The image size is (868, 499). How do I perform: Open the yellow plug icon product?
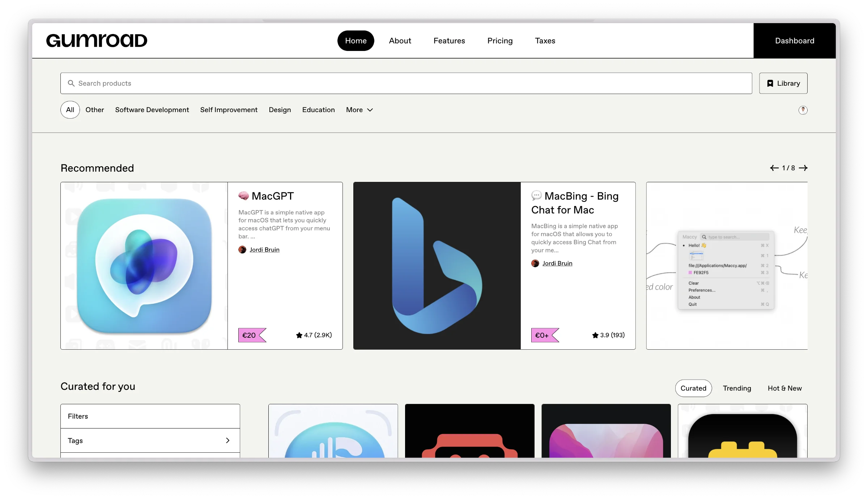(743, 431)
